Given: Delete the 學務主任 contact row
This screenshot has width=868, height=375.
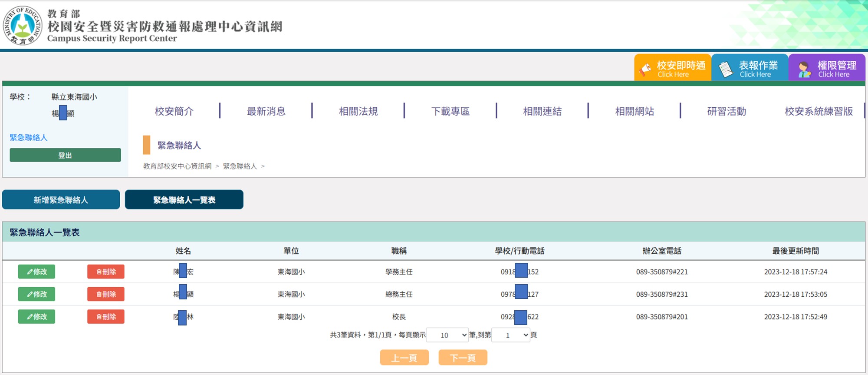Looking at the screenshot, I should tap(105, 272).
